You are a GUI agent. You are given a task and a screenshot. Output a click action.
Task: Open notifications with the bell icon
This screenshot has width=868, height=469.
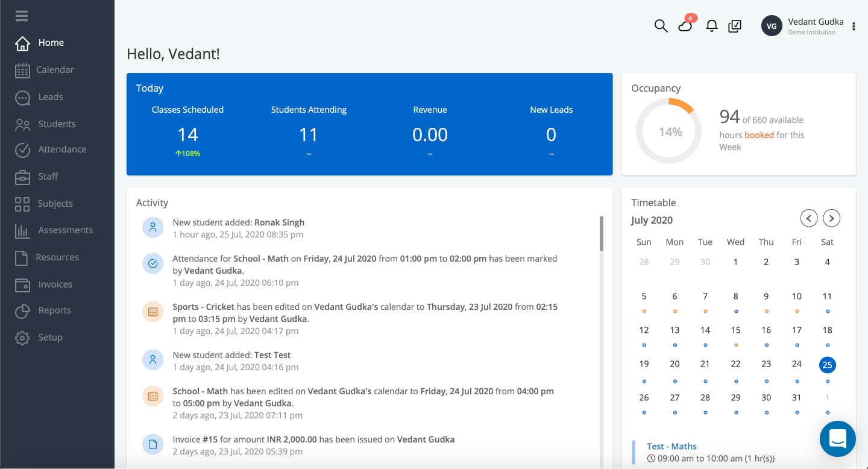tap(711, 26)
